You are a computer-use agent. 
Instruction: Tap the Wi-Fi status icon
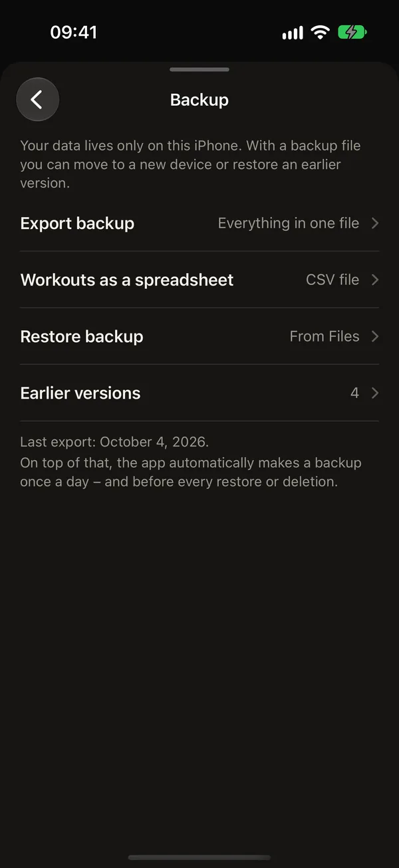[x=321, y=32]
